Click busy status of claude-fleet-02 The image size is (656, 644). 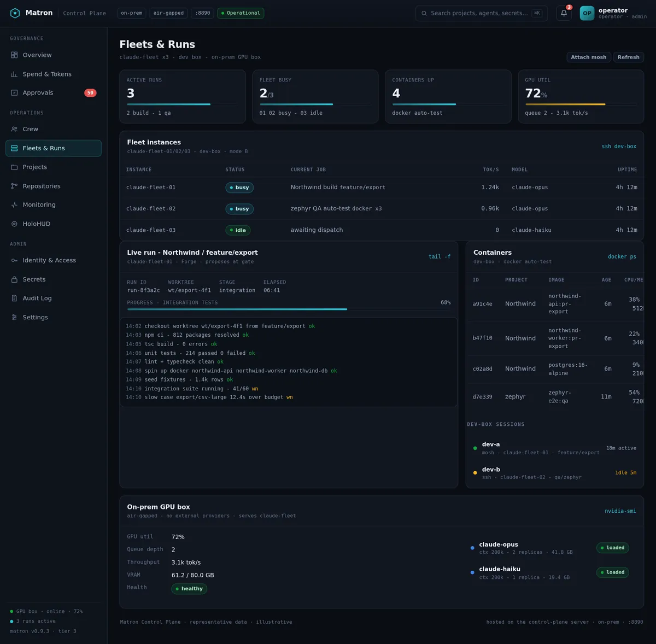(239, 209)
